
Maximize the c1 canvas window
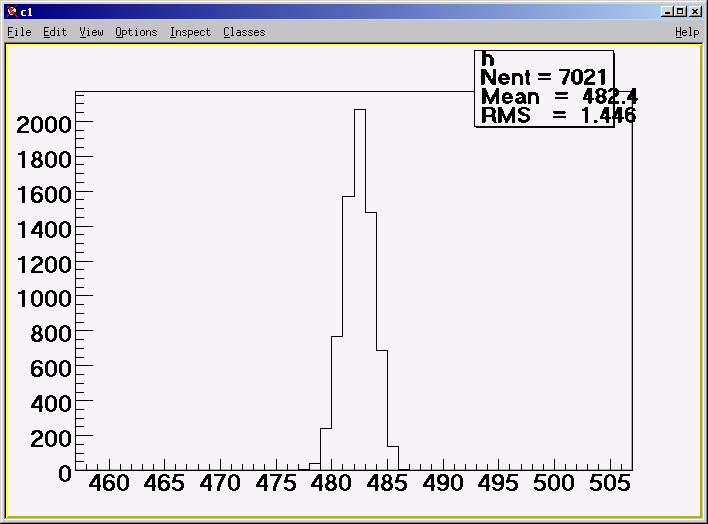click(x=680, y=12)
